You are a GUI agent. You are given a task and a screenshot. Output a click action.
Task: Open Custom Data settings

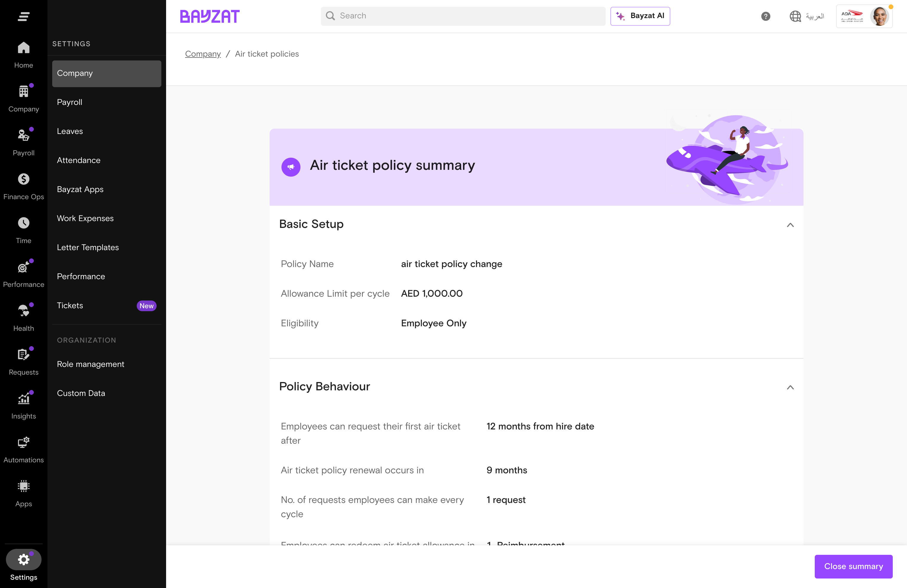pyautogui.click(x=107, y=393)
